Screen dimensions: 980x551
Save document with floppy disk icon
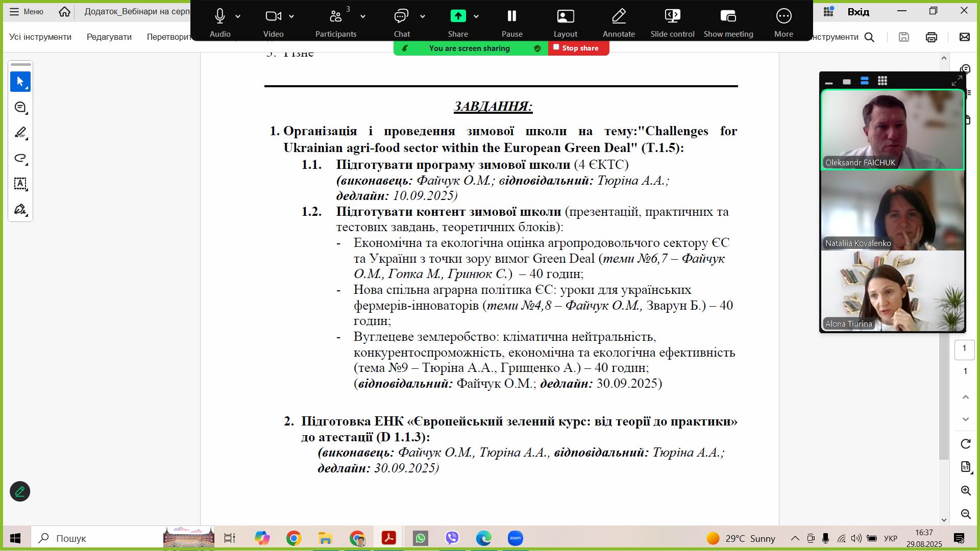pyautogui.click(x=904, y=37)
